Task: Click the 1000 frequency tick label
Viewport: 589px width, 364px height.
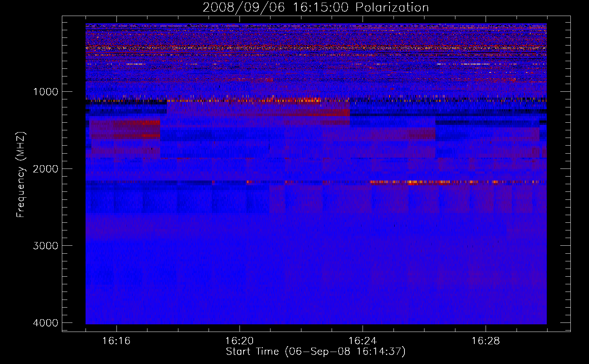Action: click(46, 91)
